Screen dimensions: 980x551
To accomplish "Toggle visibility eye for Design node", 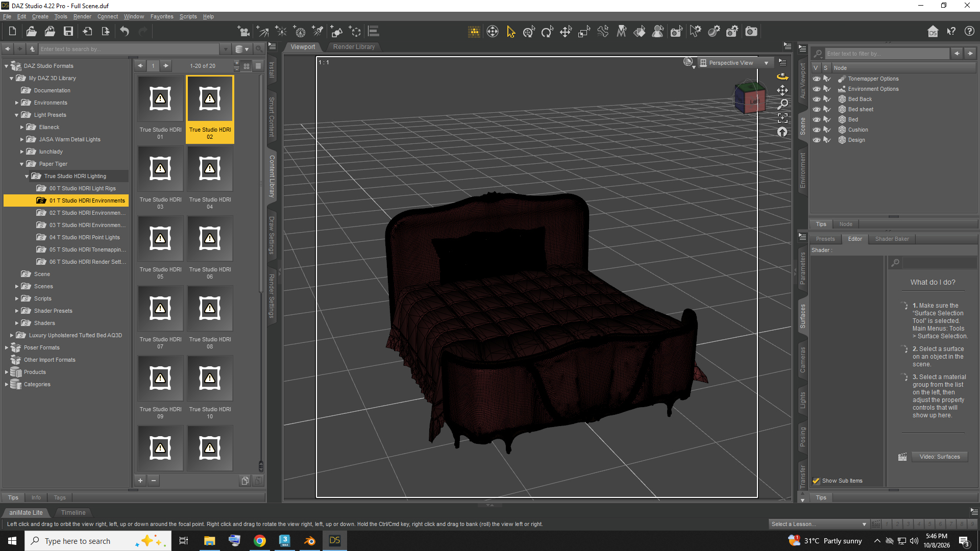I will coord(817,140).
